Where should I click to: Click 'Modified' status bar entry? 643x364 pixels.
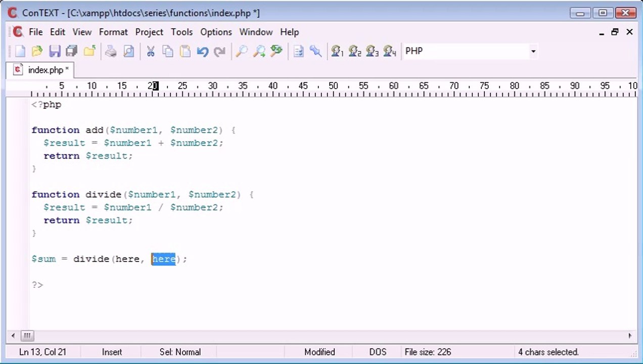click(319, 352)
